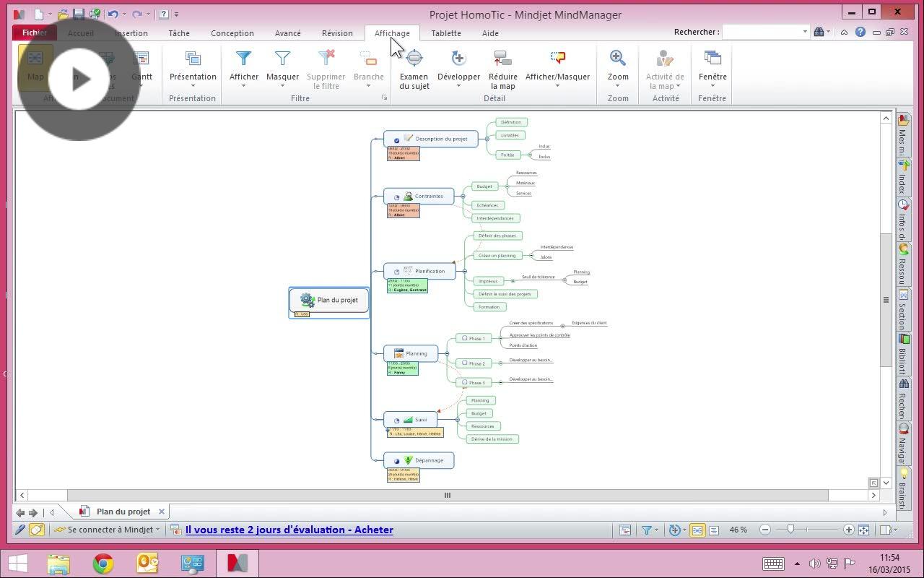
Task: Click the Phase 1 subtopic
Action: [474, 338]
